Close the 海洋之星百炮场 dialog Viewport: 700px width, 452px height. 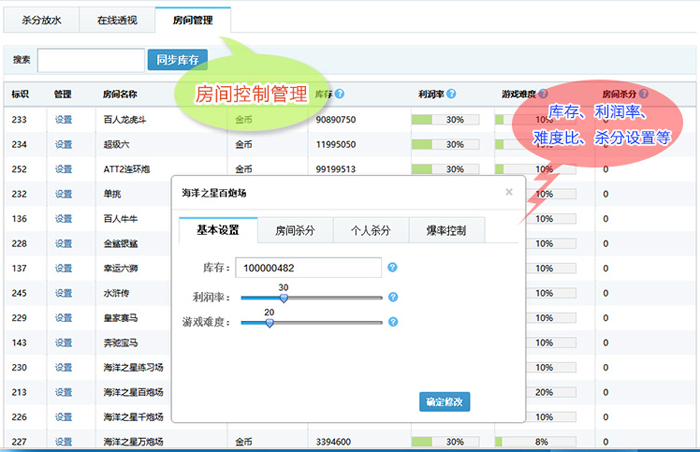508,191
